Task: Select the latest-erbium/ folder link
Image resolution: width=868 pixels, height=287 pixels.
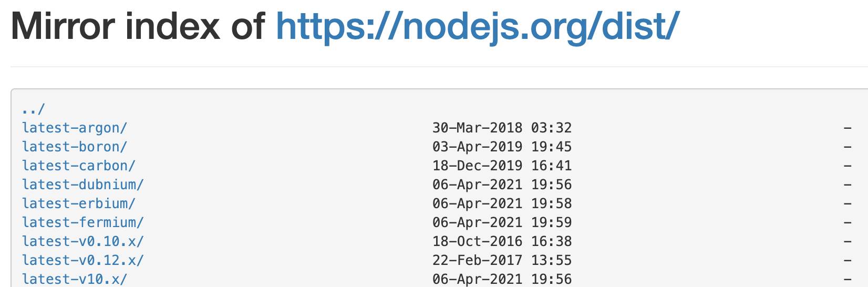Action: tap(78, 203)
